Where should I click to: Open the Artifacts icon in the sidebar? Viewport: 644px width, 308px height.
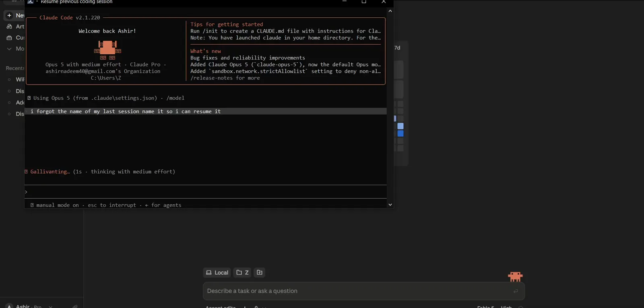(9, 27)
